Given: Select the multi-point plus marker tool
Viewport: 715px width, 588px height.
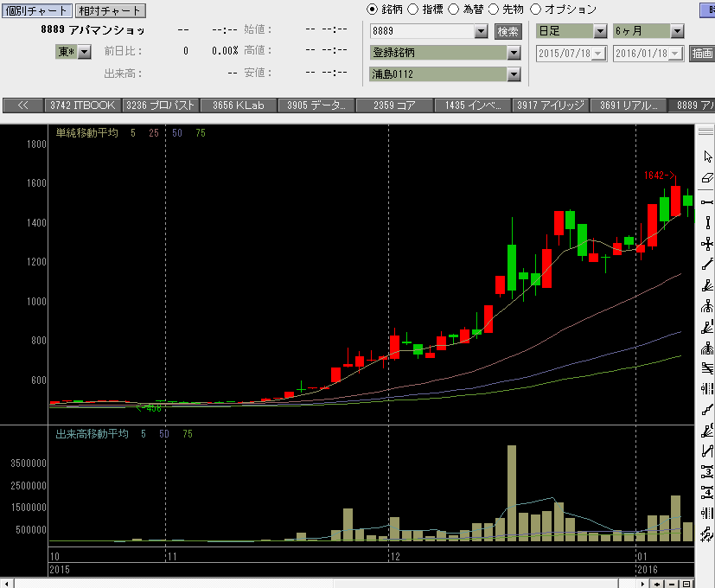Looking at the screenshot, I should click(707, 534).
